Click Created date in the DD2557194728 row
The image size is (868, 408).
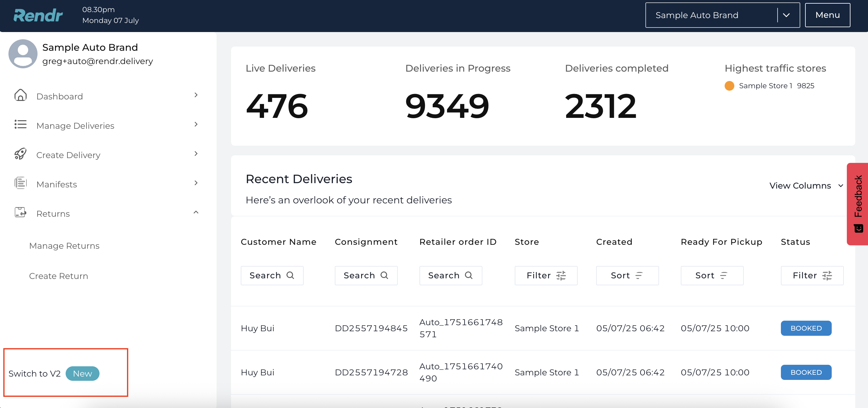[630, 372]
